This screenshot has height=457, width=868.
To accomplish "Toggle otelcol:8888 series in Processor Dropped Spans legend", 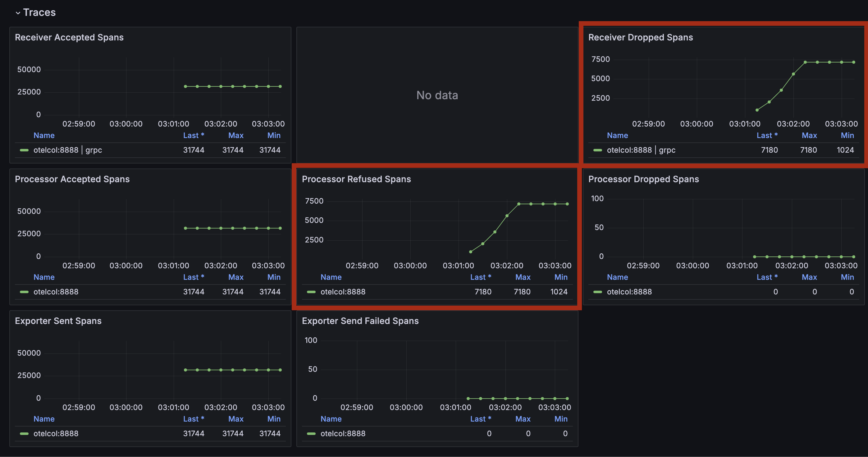I will [x=629, y=292].
